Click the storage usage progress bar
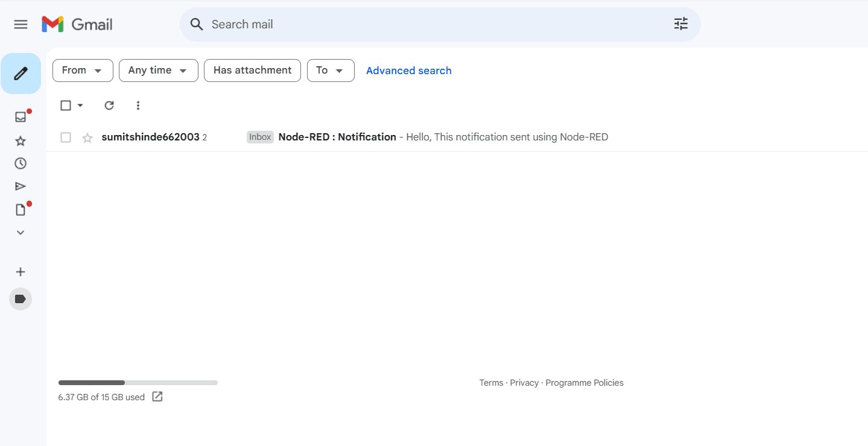The image size is (868, 446). pos(138,382)
